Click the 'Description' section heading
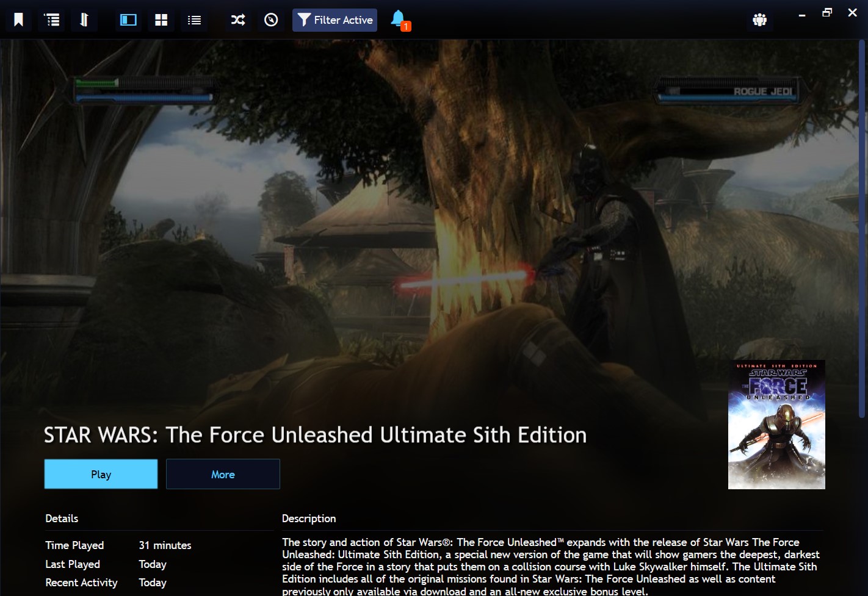This screenshot has width=868, height=596. (309, 519)
